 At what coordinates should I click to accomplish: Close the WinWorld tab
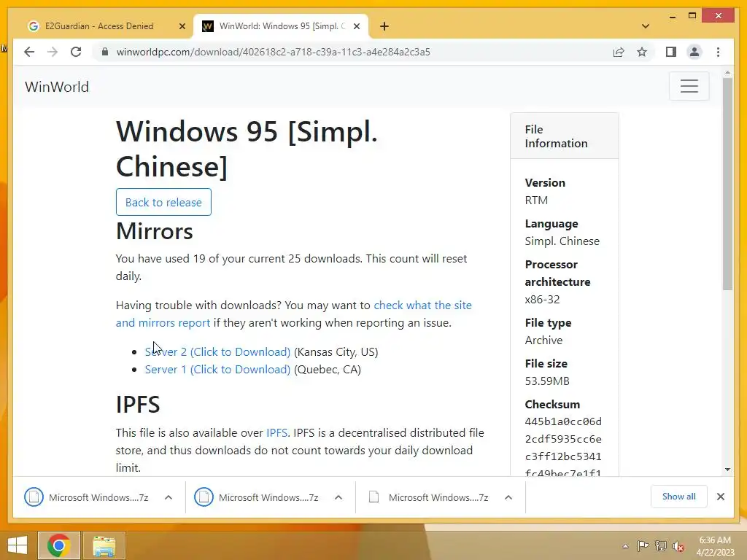click(x=356, y=27)
